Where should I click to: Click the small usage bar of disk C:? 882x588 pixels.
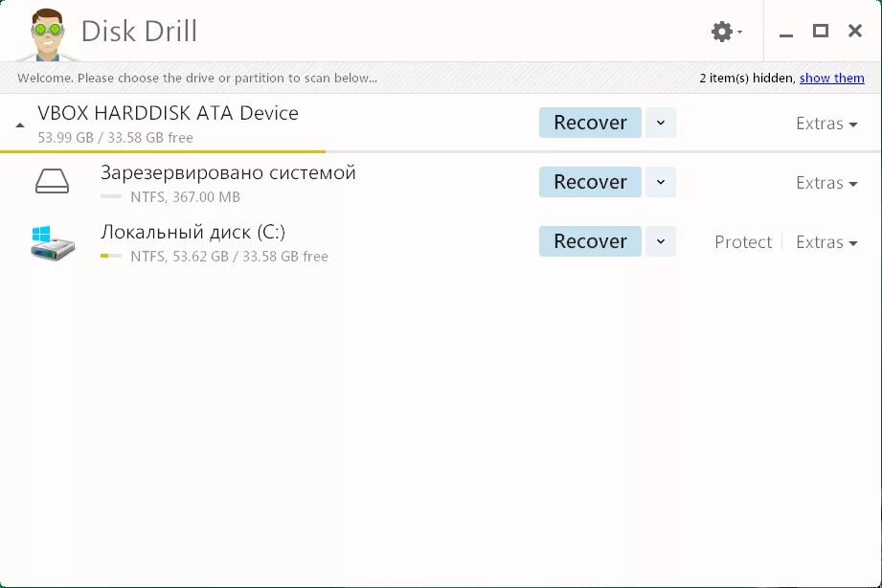[111, 256]
